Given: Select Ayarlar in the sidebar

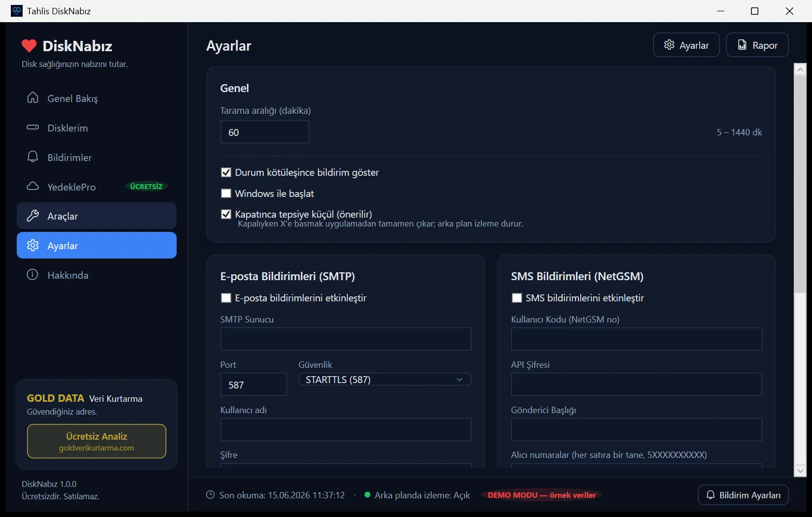Looking at the screenshot, I should pos(96,245).
